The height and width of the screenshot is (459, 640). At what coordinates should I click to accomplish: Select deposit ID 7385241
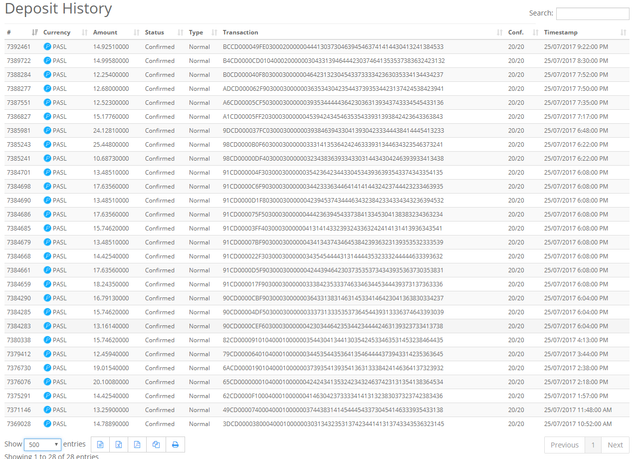coord(19,158)
